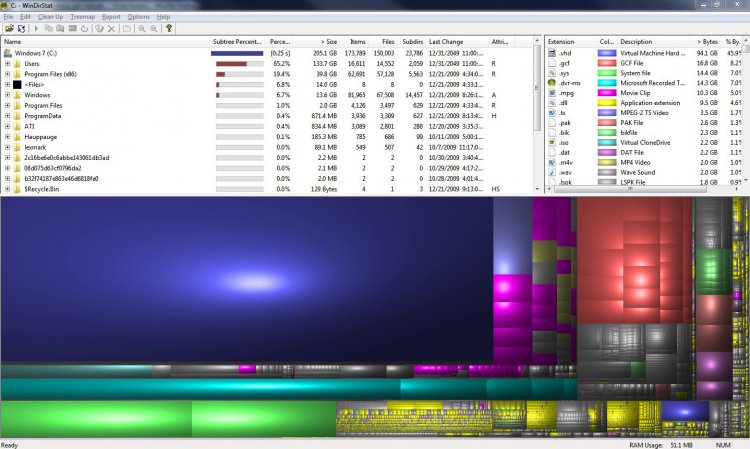The height and width of the screenshot is (449, 750).
Task: Open the Edit menu
Action: [25, 17]
